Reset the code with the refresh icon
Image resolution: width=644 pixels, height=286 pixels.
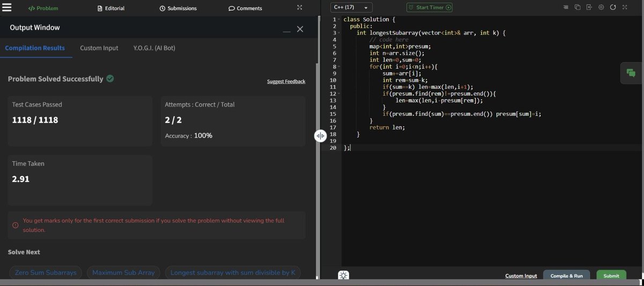(x=612, y=8)
